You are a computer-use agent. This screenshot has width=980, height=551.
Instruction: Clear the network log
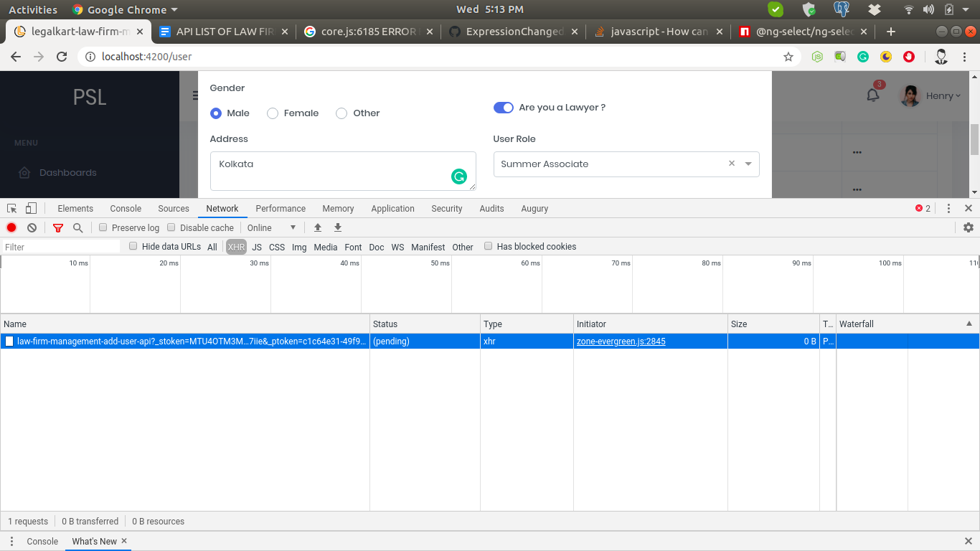tap(32, 227)
